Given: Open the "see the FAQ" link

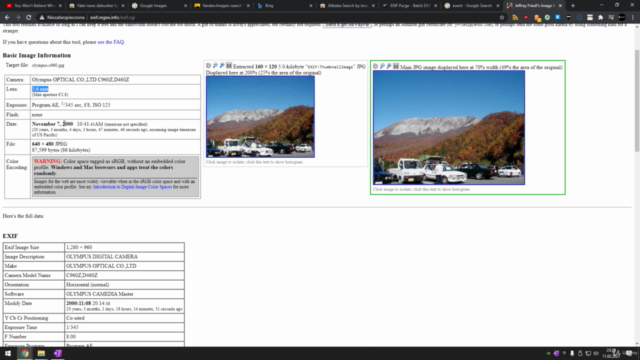Looking at the screenshot, I should (111, 42).
